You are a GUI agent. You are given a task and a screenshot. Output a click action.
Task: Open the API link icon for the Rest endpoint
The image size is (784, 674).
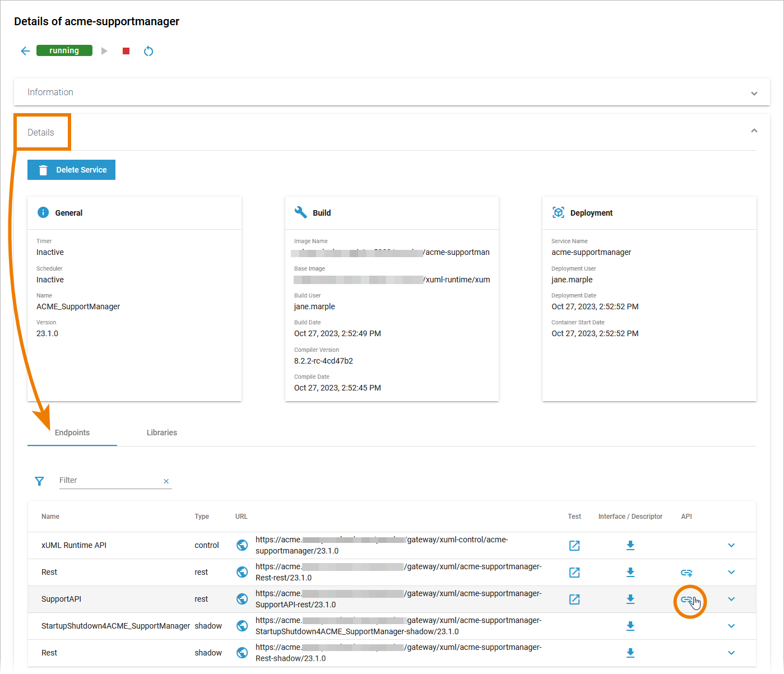[686, 572]
